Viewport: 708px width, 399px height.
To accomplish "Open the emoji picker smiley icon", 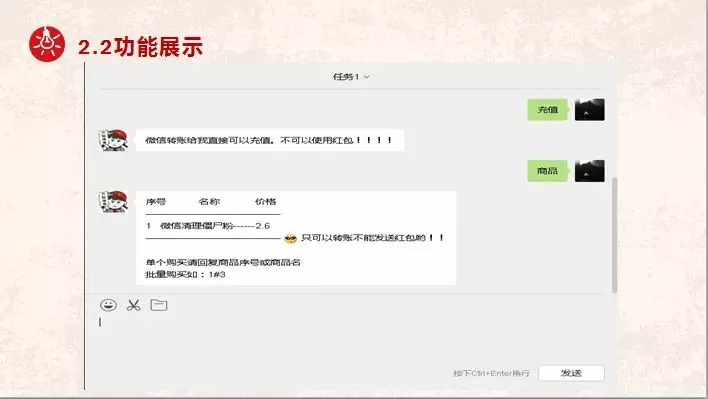I will pyautogui.click(x=108, y=305).
